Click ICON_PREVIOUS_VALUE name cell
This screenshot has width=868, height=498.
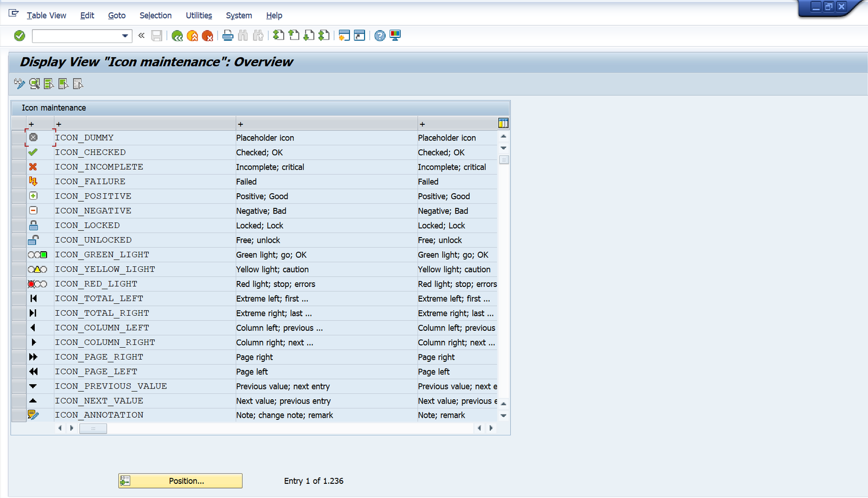pyautogui.click(x=145, y=386)
